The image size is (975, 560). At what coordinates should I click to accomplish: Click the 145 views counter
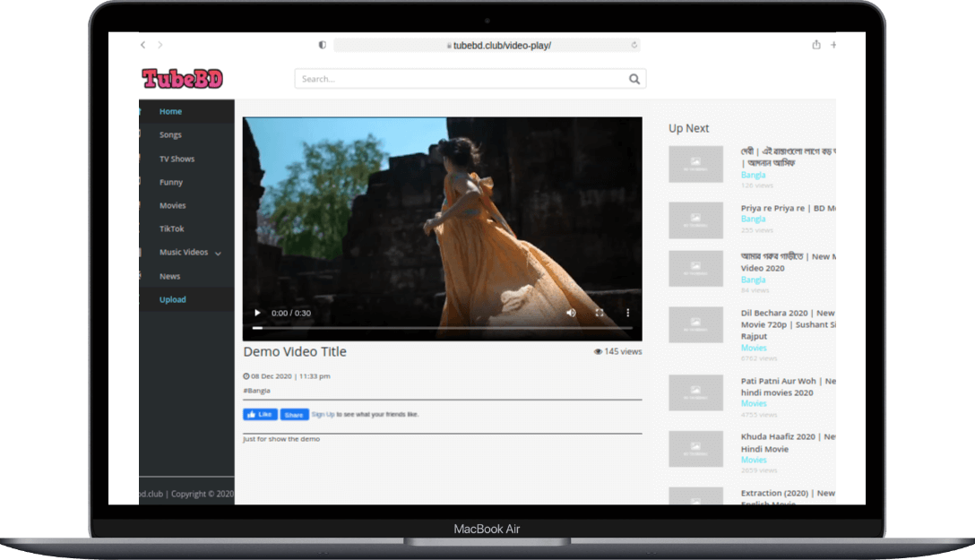(x=617, y=352)
